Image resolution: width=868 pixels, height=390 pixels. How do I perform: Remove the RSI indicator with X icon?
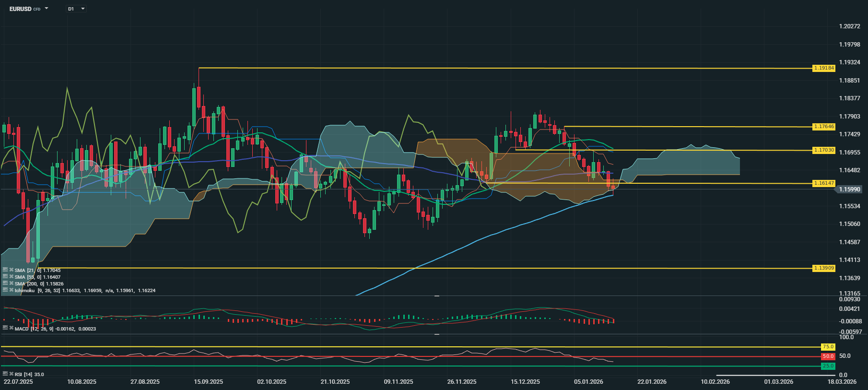coord(11,374)
